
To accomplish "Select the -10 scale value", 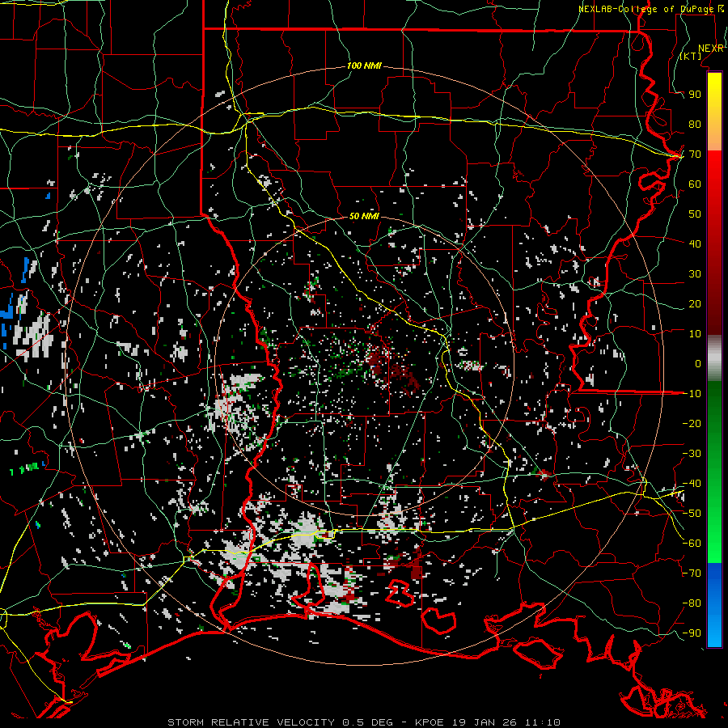I will (x=692, y=394).
